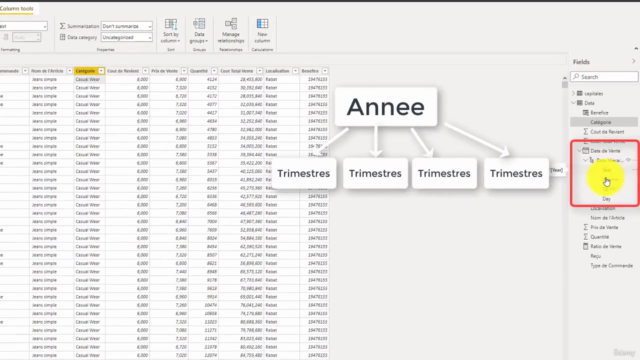Open filter arrow on Localisation column
The width and height of the screenshot is (640, 360).
[x=296, y=71]
